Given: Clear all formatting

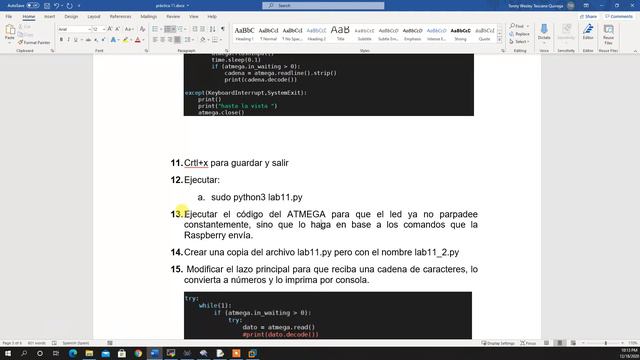Looking at the screenshot, I should [142, 29].
